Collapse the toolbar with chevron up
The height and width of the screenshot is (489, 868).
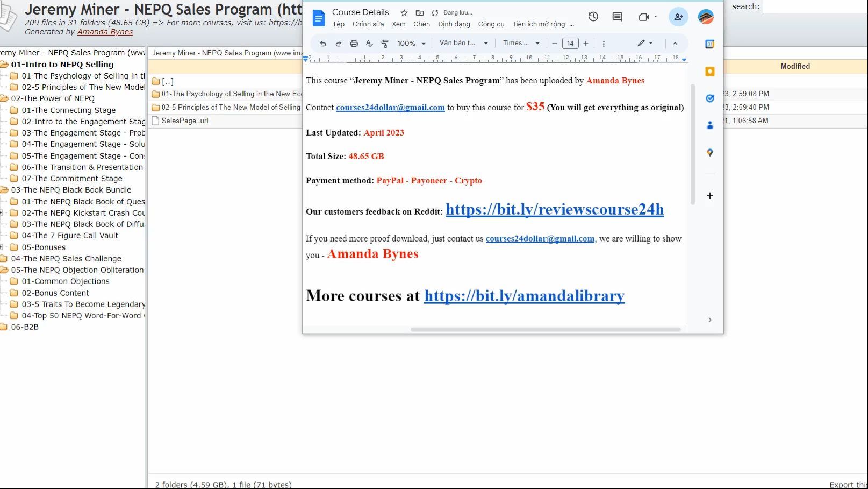(675, 44)
